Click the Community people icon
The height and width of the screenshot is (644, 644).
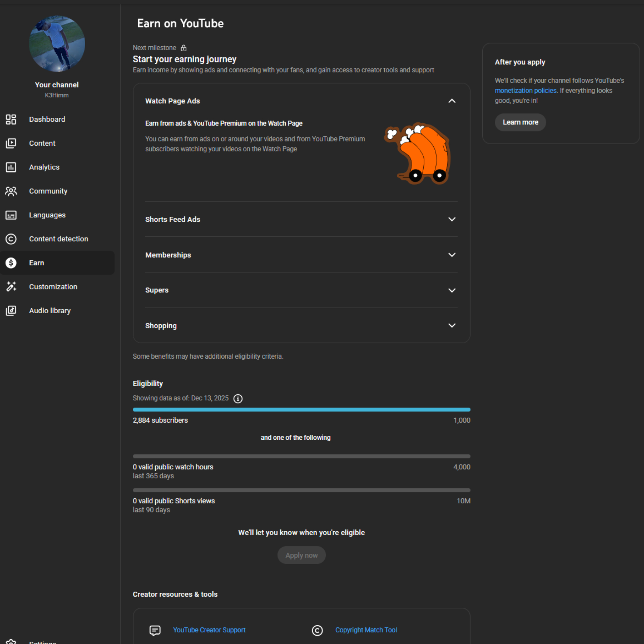pyautogui.click(x=11, y=191)
